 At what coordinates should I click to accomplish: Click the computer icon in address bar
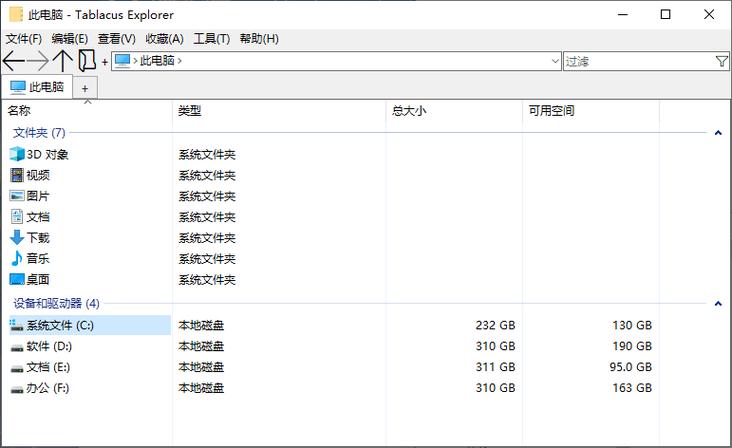click(x=122, y=61)
